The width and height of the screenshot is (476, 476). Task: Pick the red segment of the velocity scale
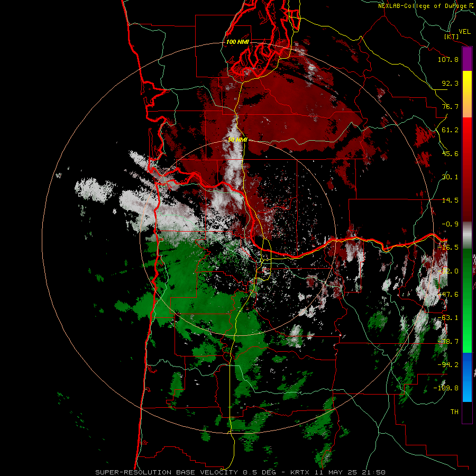pos(467,170)
